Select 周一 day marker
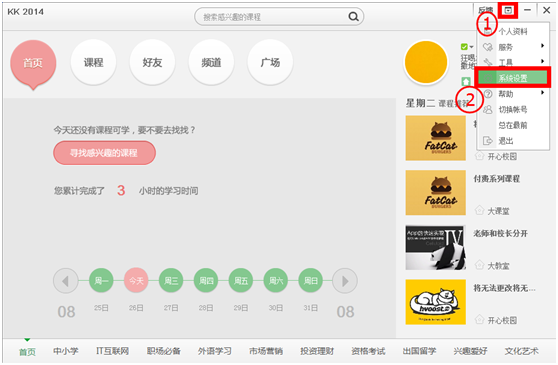This screenshot has width=558, height=365. (101, 281)
